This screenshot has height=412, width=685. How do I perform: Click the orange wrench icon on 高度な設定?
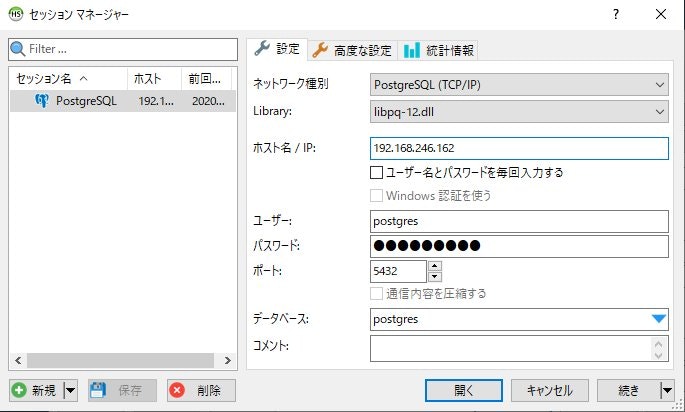coord(320,50)
